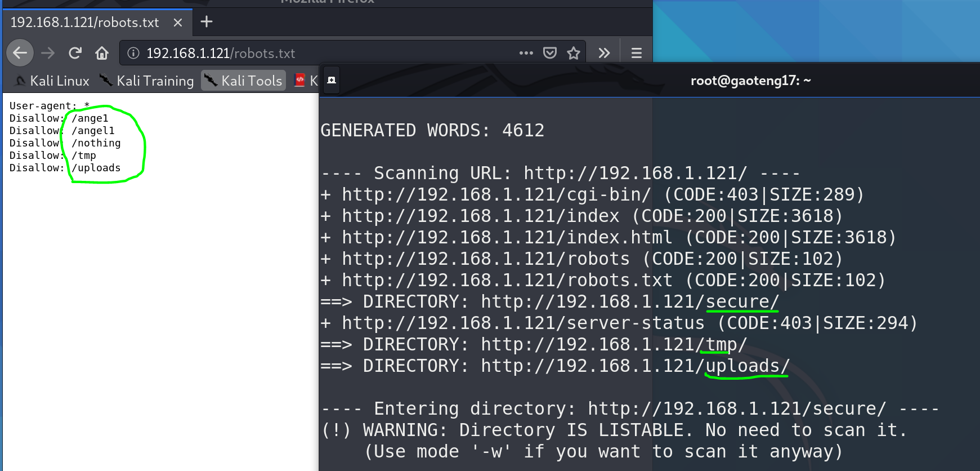
Task: Expand the toolbar overflow chevron
Action: point(604,53)
